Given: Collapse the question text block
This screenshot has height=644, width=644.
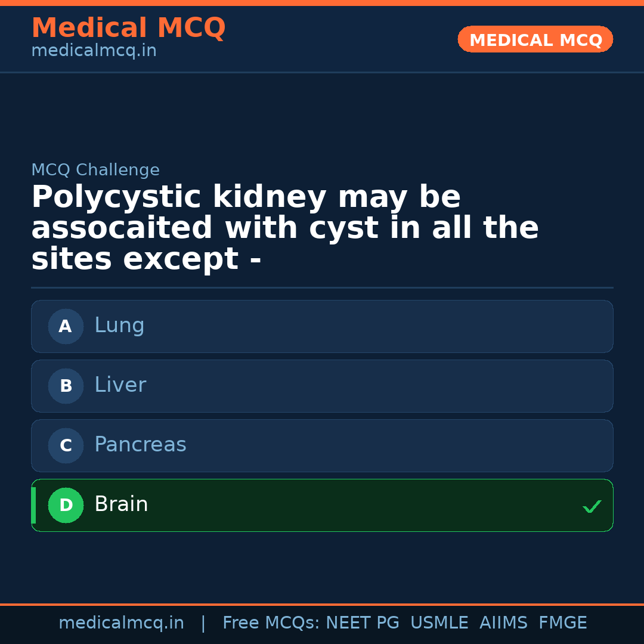Looking at the screenshot, I should tap(285, 227).
